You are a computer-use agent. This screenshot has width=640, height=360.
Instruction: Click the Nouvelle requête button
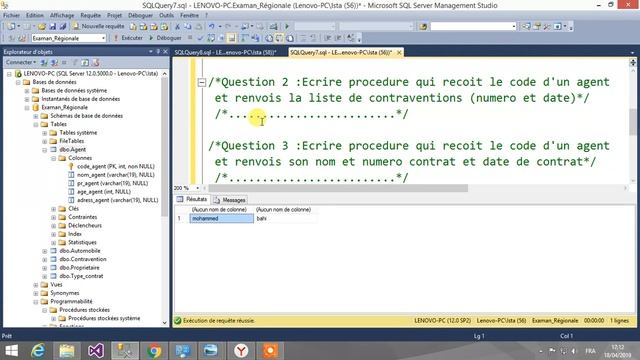98,27
